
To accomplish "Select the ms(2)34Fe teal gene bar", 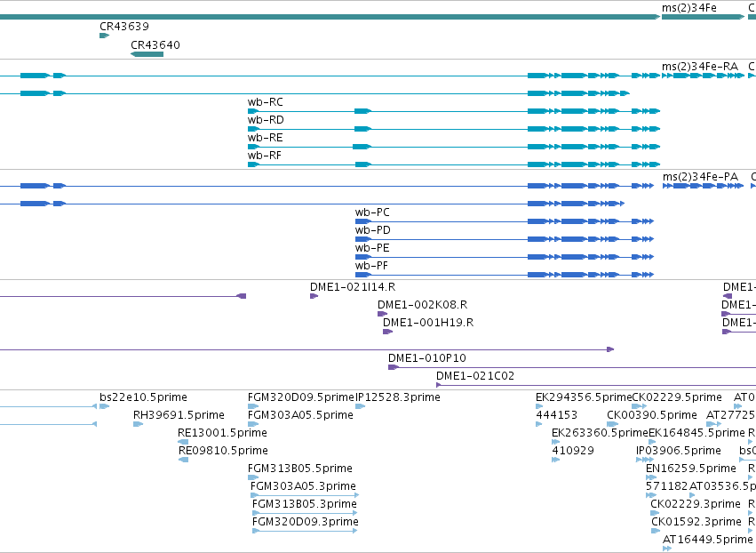I will [703, 18].
